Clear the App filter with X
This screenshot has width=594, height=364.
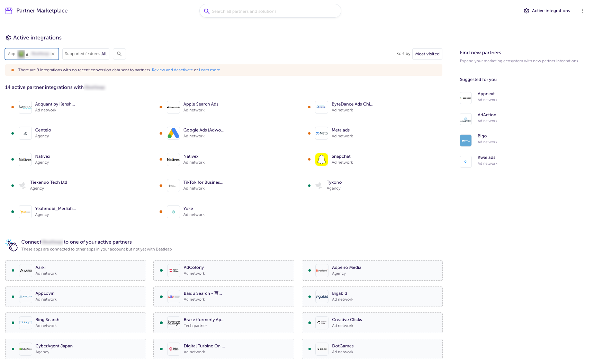(x=53, y=54)
